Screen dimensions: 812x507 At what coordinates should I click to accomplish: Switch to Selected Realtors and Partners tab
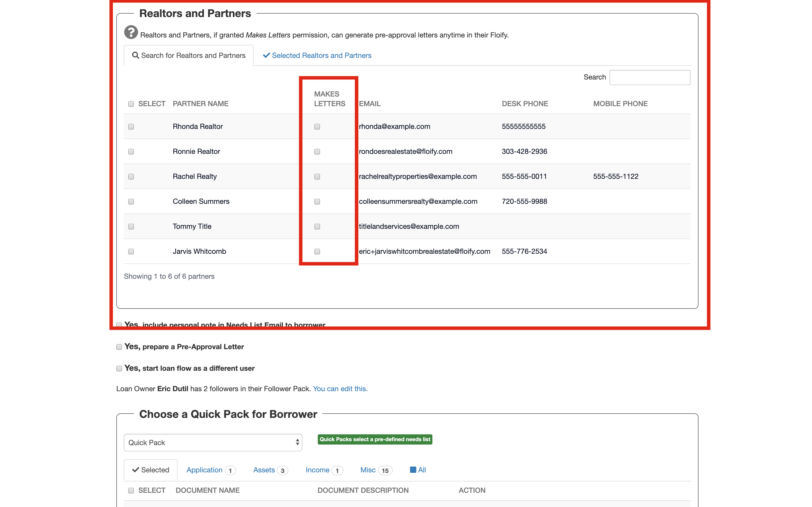click(x=317, y=55)
